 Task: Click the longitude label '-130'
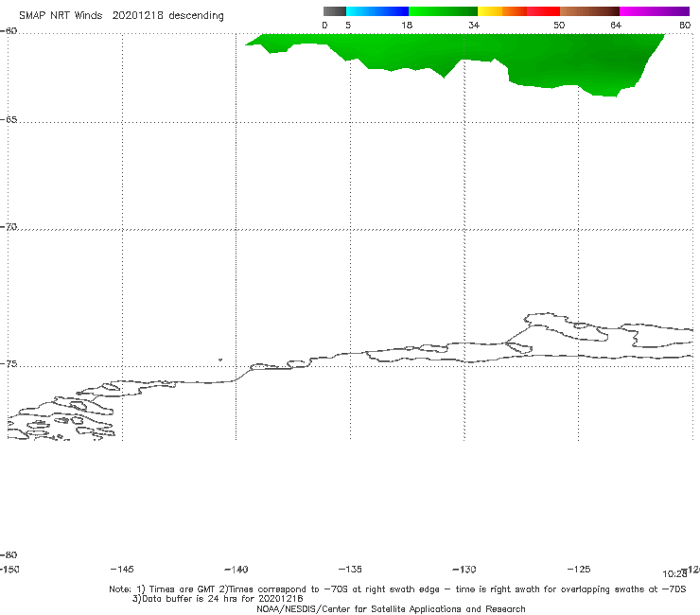click(x=464, y=570)
